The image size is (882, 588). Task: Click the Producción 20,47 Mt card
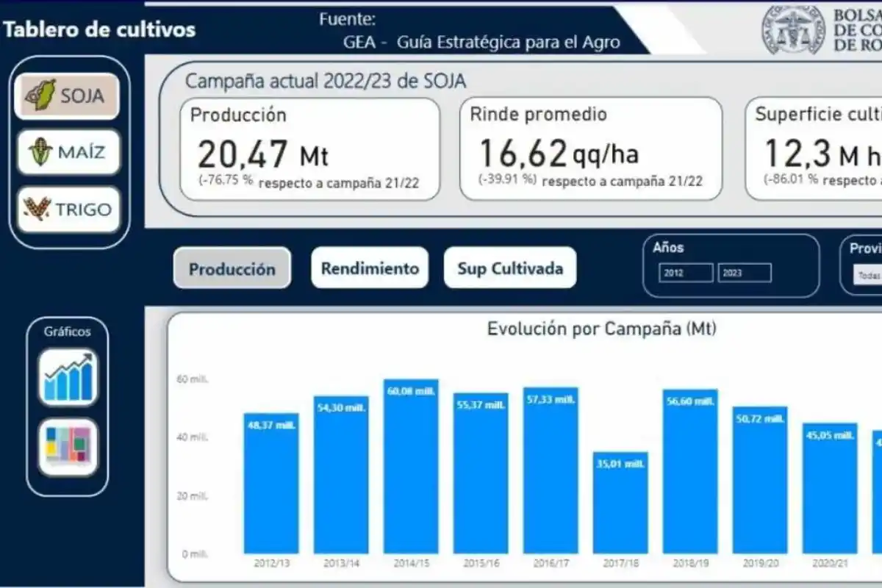pyautogui.click(x=309, y=149)
